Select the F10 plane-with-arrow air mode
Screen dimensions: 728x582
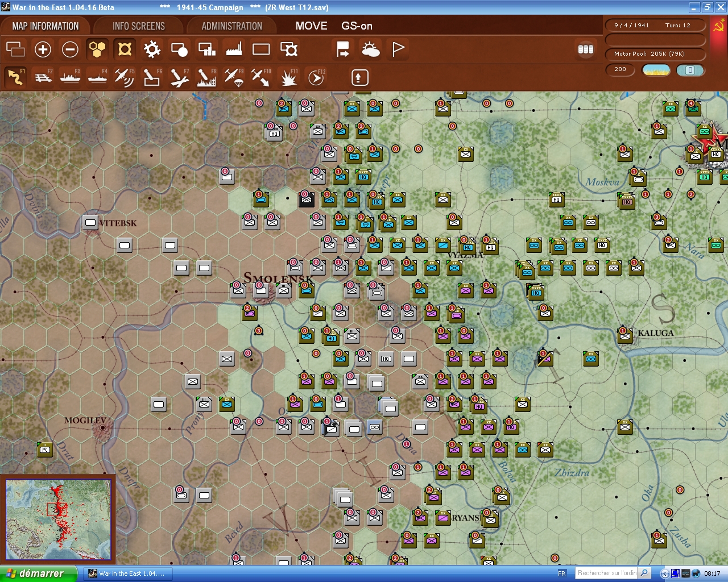pyautogui.click(x=261, y=77)
